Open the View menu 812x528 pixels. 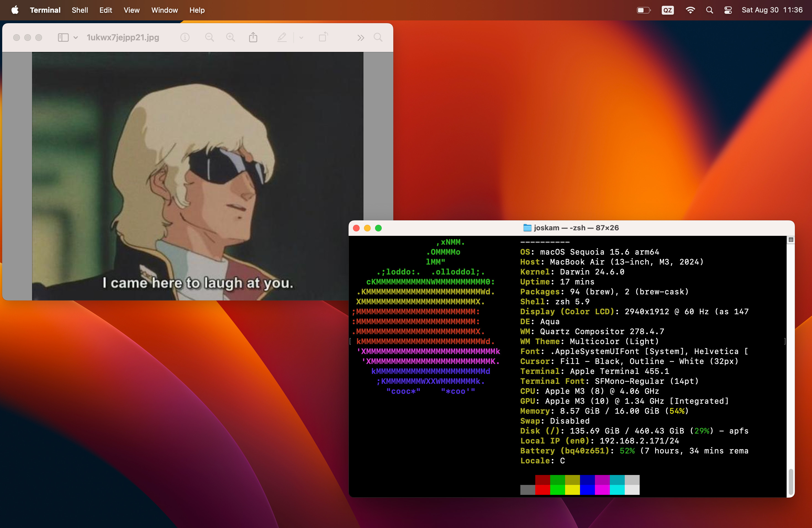click(131, 10)
